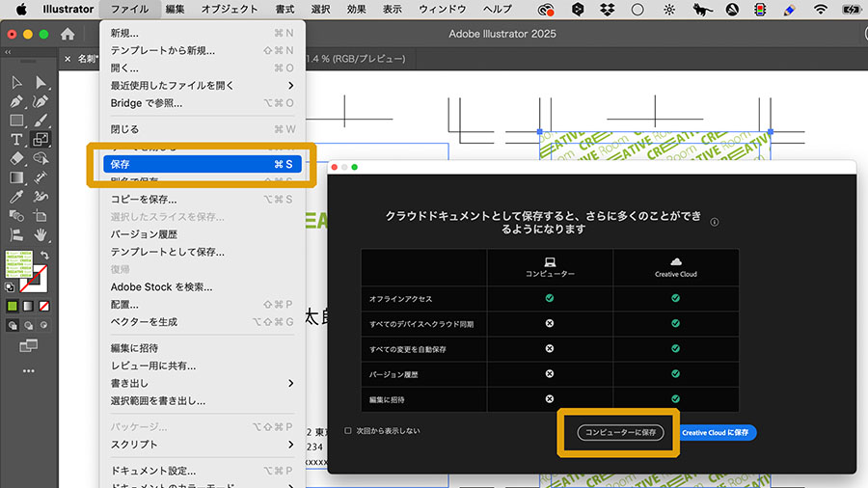Choose Draw Normal mode

[13, 325]
